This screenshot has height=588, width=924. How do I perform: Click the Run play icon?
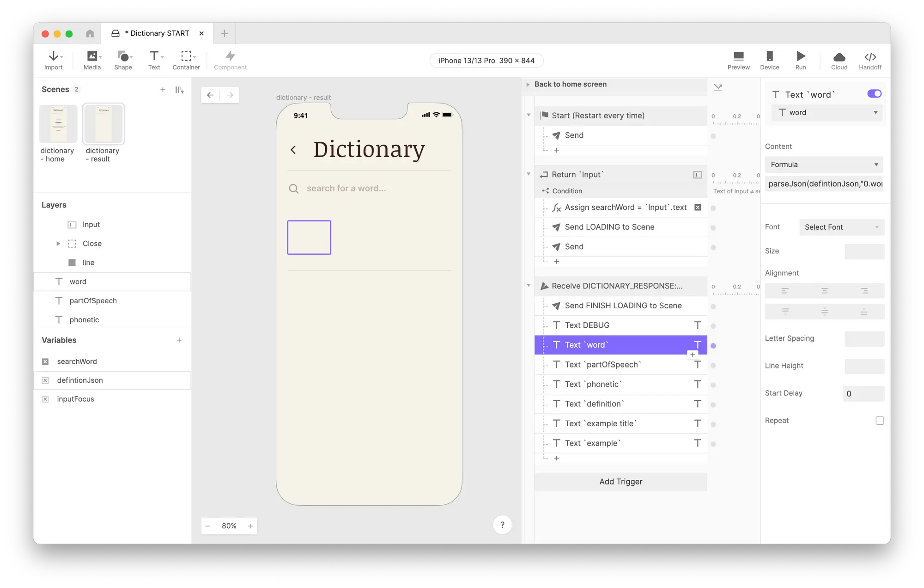click(801, 56)
